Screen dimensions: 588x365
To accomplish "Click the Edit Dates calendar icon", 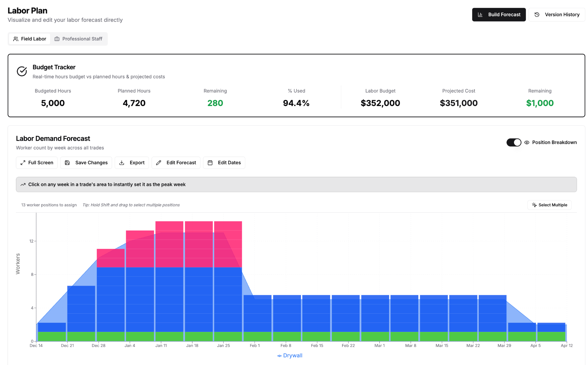I will 210,163.
